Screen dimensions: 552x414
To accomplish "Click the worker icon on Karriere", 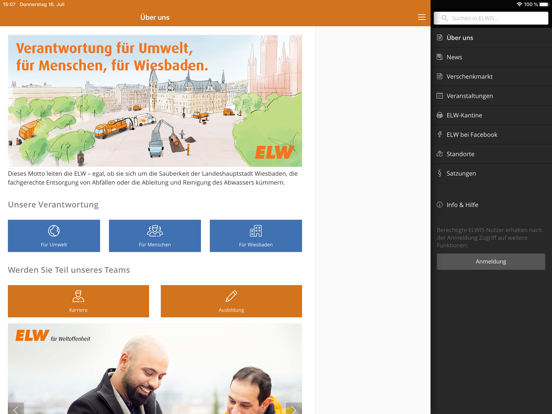I will 78,296.
